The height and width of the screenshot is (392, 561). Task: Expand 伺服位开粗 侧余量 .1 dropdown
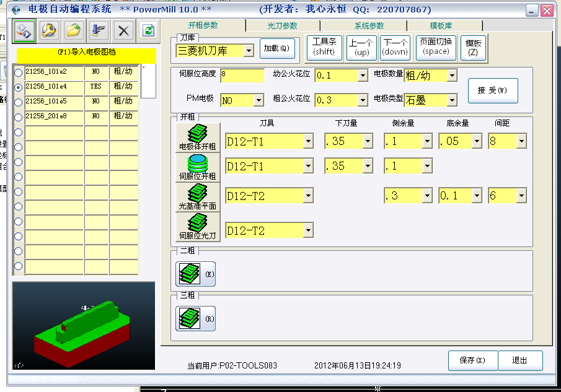[x=427, y=166]
